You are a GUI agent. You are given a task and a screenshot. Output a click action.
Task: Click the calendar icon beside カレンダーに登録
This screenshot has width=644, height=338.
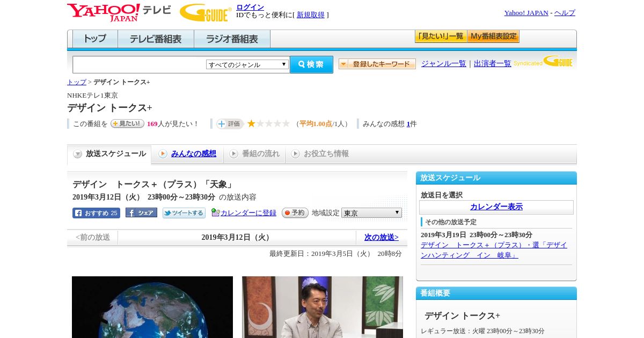(x=215, y=212)
